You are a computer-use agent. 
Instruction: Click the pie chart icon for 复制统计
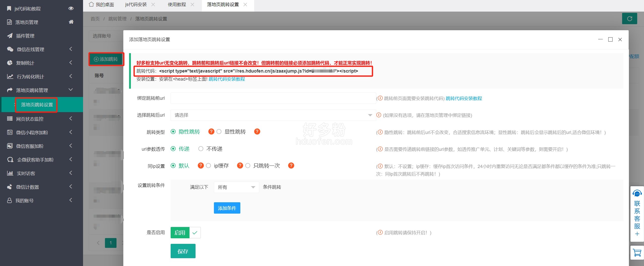(10, 63)
